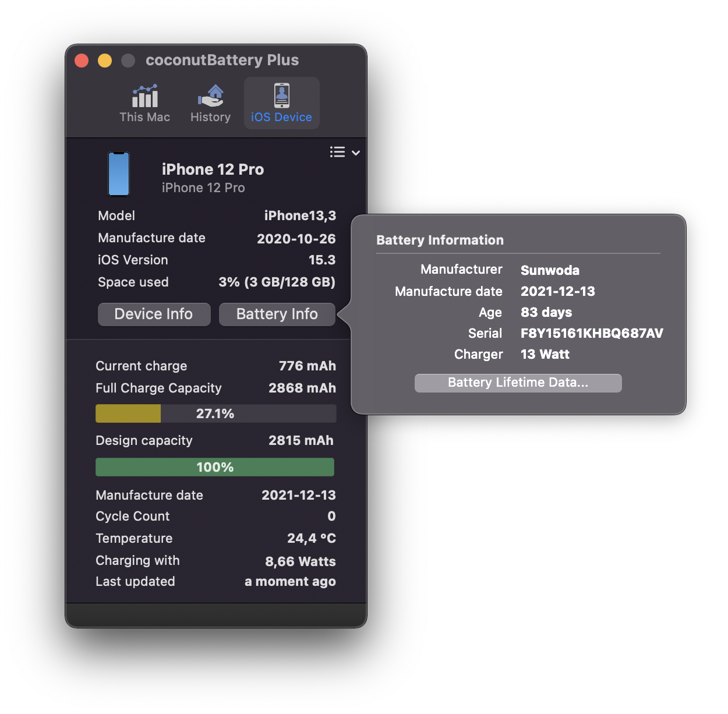Click the coconutBattery Plus window title
Viewport: 728px width, 714px height.
(222, 61)
